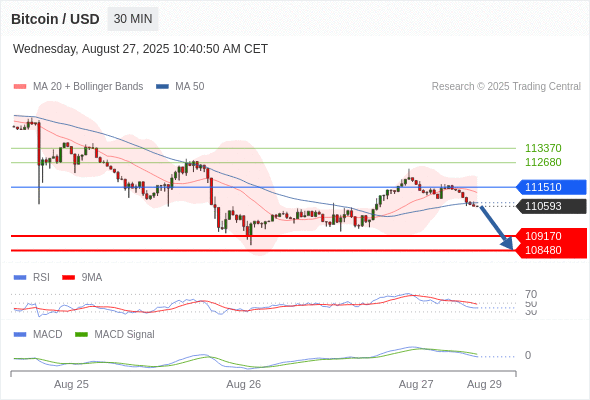The height and width of the screenshot is (400, 590).
Task: Click the Research © 2025 Trading Central link
Action: (x=506, y=87)
